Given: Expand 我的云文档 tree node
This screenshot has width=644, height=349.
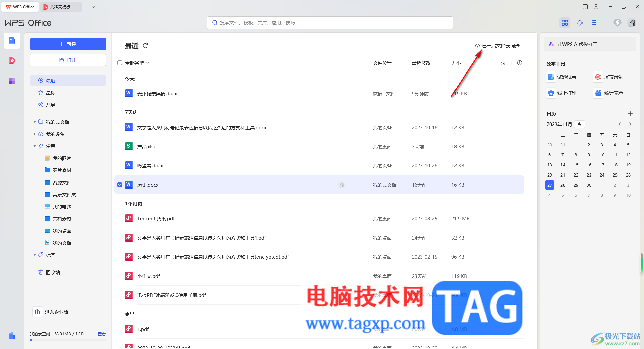Looking at the screenshot, I should [34, 122].
